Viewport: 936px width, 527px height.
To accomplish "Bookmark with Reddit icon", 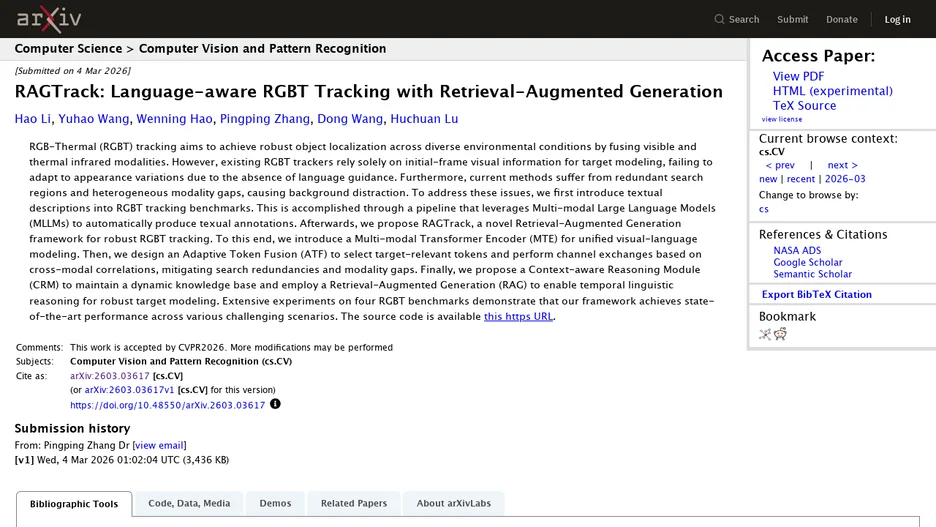I will 780,334.
